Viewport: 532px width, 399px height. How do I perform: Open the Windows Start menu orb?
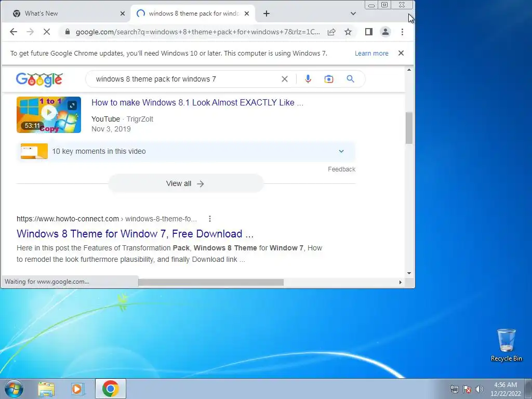(14, 389)
